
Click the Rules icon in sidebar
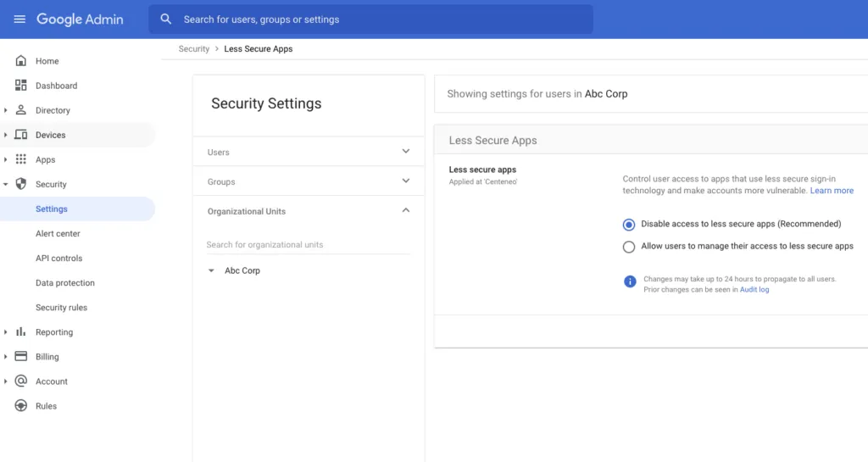tap(21, 405)
